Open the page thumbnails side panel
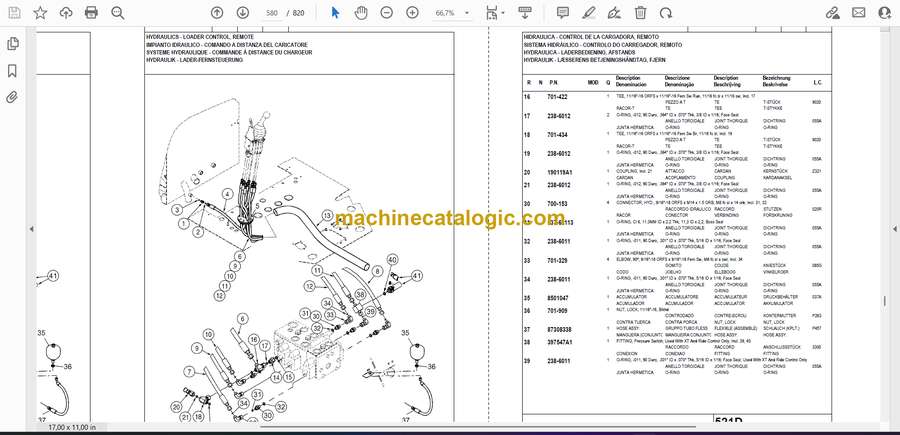 [x=12, y=44]
